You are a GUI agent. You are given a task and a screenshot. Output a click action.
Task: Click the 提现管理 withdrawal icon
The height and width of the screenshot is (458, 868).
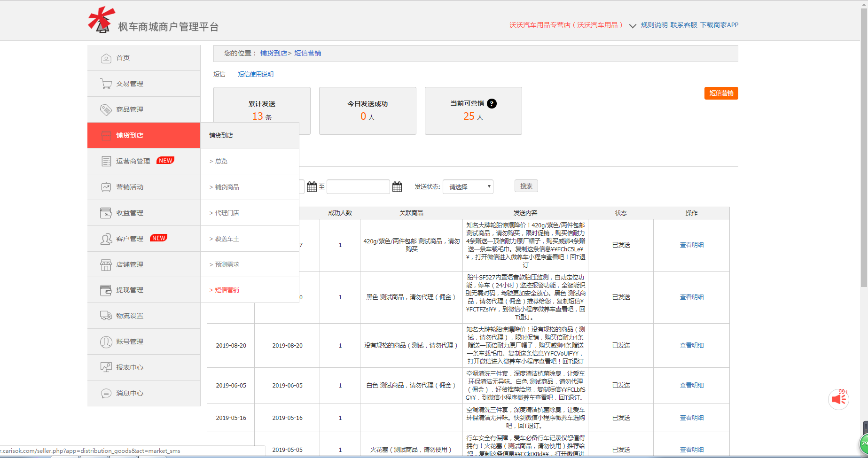tap(106, 289)
